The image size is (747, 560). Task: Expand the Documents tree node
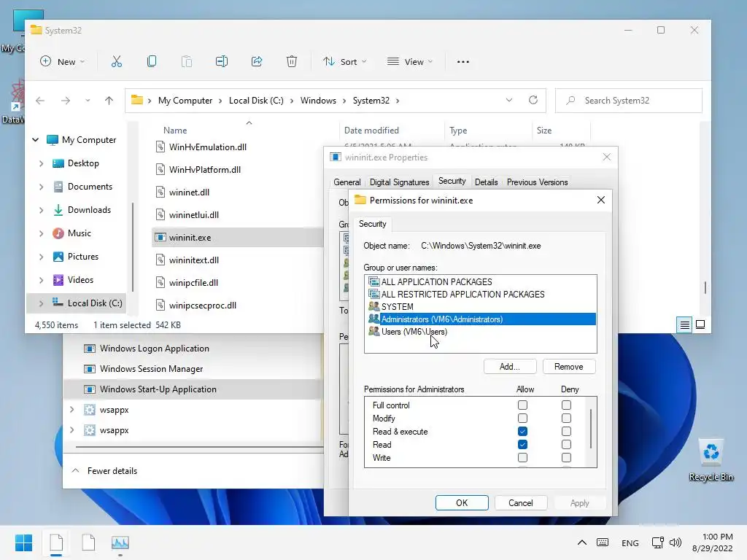pyautogui.click(x=42, y=187)
